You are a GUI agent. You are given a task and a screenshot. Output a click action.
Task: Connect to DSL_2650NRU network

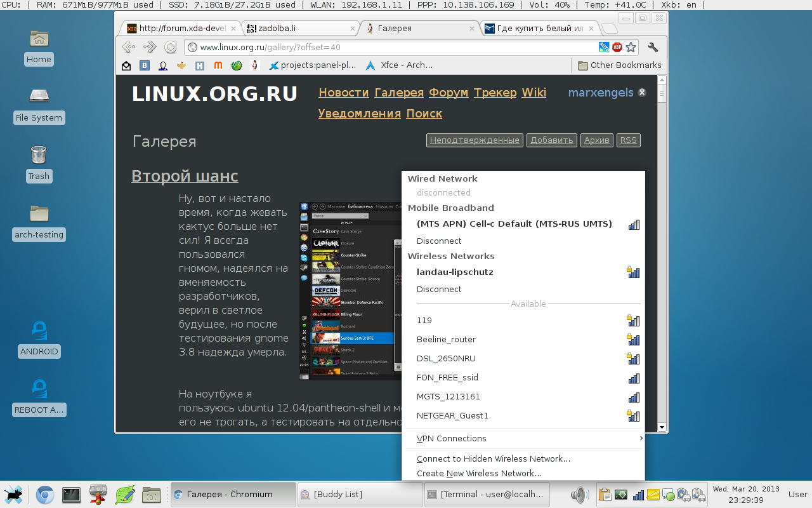[x=523, y=359]
